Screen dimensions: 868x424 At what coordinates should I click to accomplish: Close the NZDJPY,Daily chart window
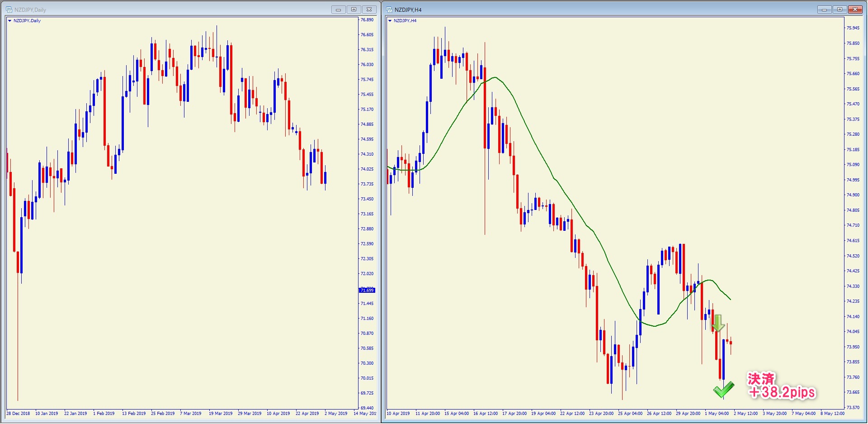click(x=369, y=10)
